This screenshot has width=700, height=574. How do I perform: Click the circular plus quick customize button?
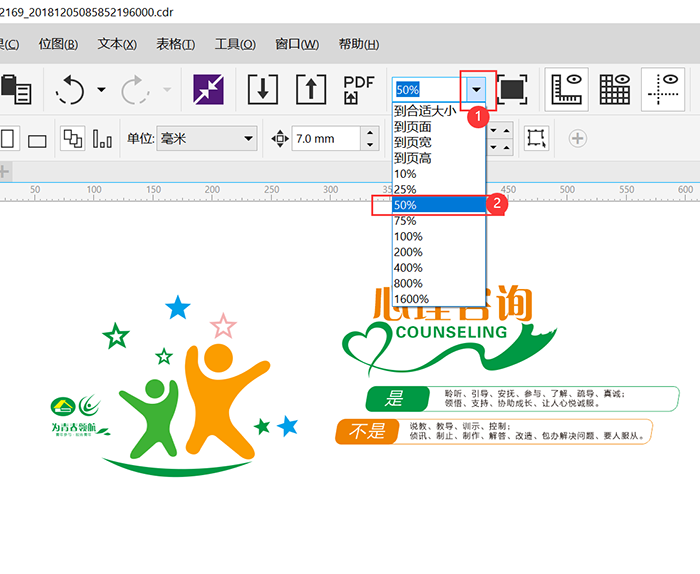[577, 138]
